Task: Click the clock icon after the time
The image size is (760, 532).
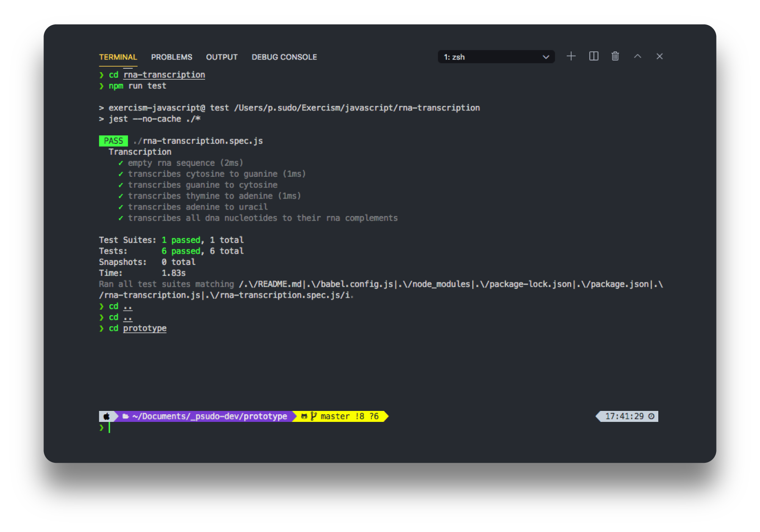Action: coord(651,416)
